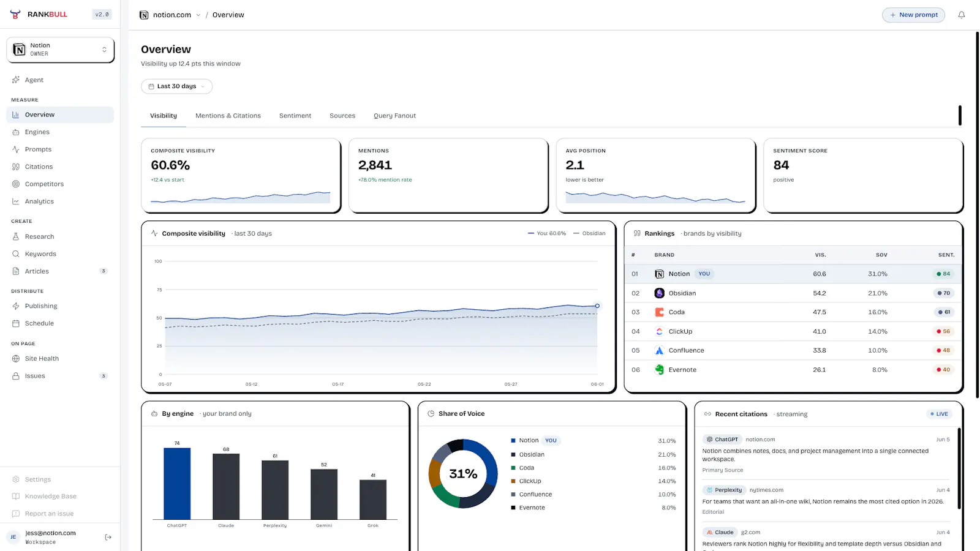The width and height of the screenshot is (980, 551).
Task: Open the Last 30 days date range dropdown
Action: click(x=176, y=86)
